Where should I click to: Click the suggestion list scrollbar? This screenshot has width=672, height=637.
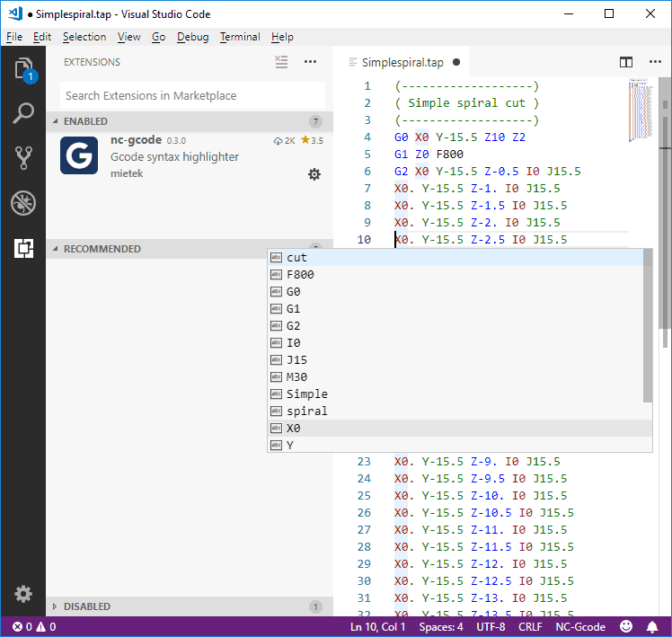648,326
